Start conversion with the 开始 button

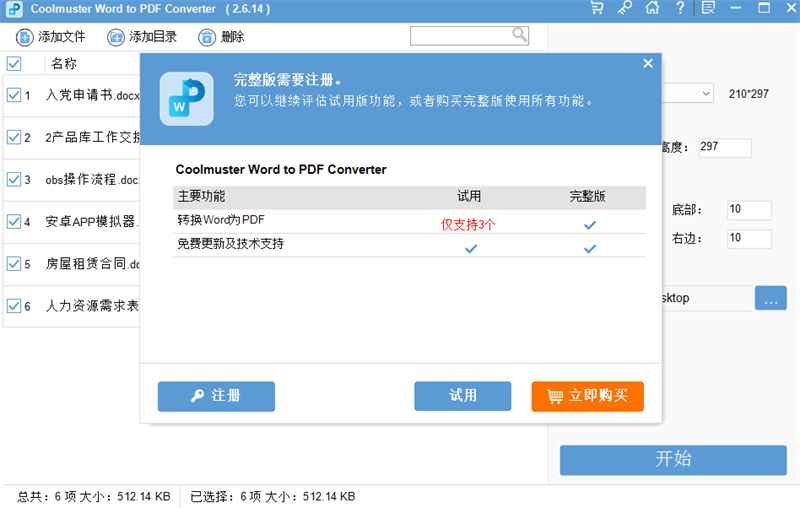[x=673, y=460]
